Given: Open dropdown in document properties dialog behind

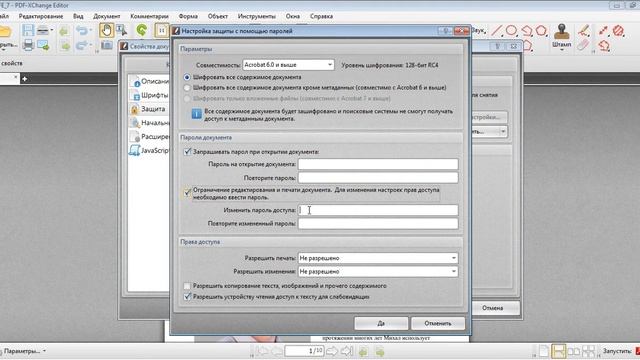Looking at the screenshot, I should coord(503,131).
